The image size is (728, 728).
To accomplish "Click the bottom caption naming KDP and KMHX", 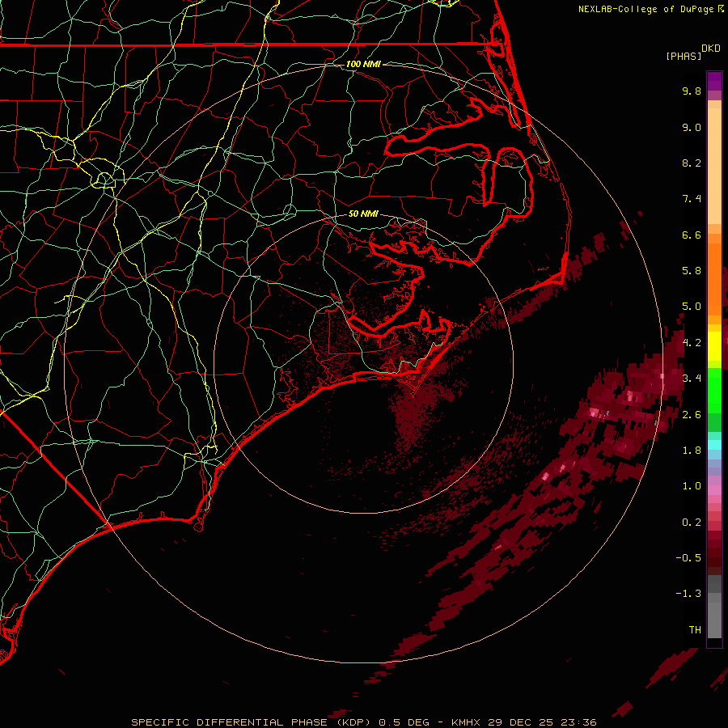I will (x=364, y=722).
